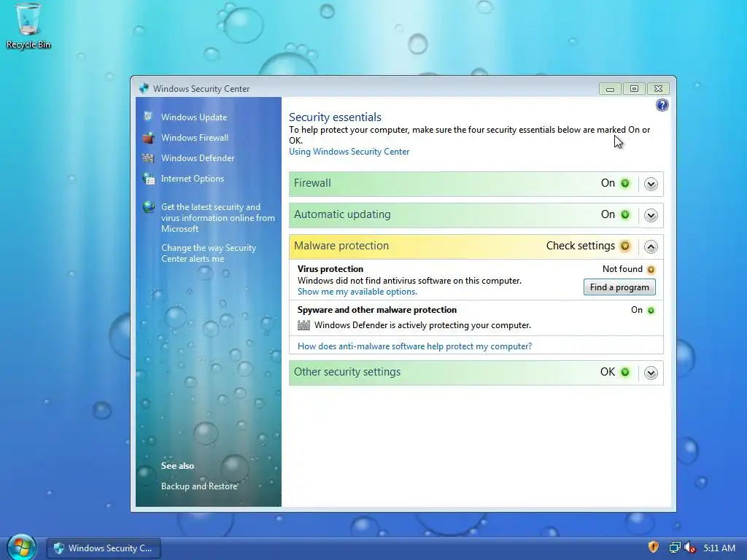
Task: Open Windows Firewall from the sidebar
Action: [x=195, y=138]
